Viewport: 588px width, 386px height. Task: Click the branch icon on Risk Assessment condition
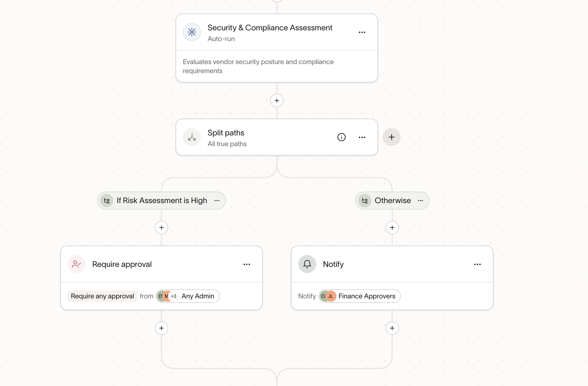click(x=107, y=201)
